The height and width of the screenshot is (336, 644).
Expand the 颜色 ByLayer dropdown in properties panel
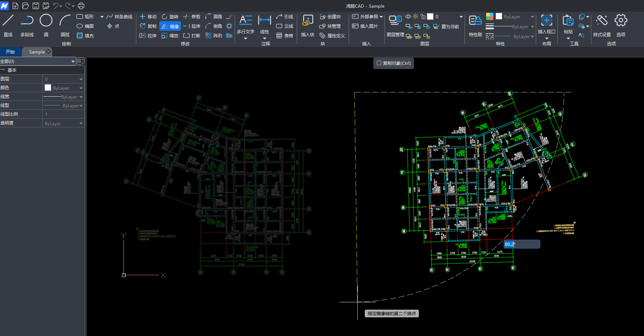pos(81,88)
